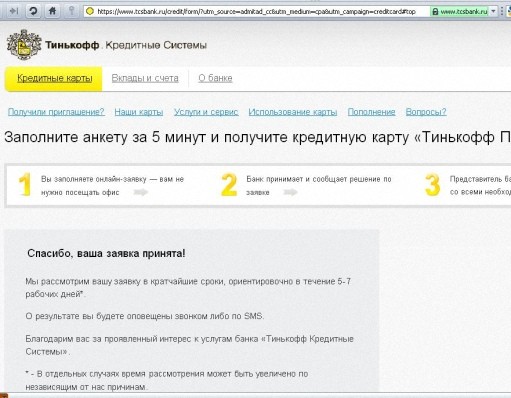Click the footnote 'В отдельных случаях время рассмотрения'
The height and width of the screenshot is (398, 511).
pos(167,380)
